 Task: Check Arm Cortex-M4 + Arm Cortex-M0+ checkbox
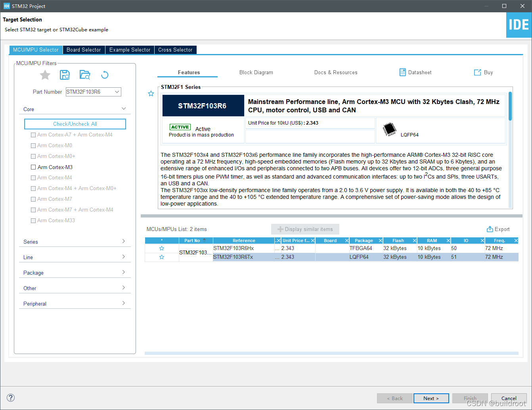click(33, 189)
